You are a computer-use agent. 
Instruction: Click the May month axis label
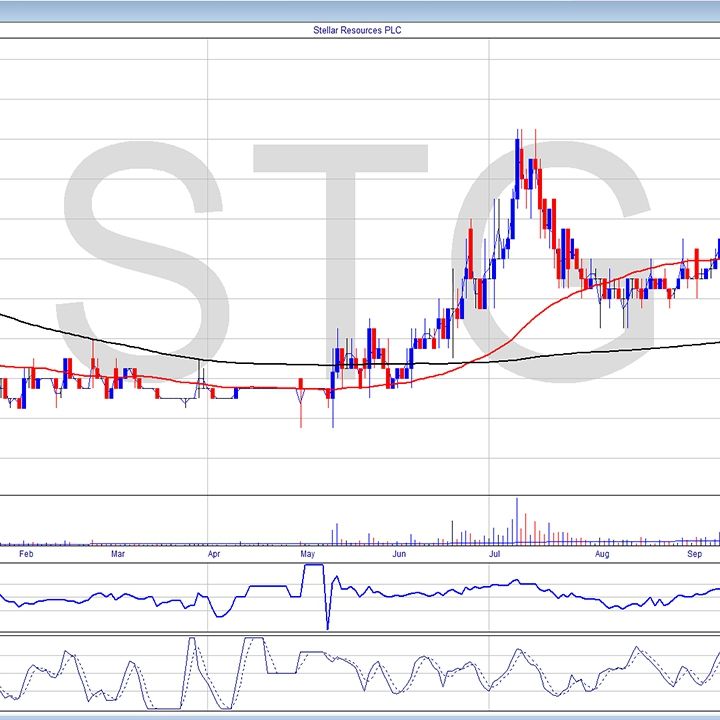(308, 553)
